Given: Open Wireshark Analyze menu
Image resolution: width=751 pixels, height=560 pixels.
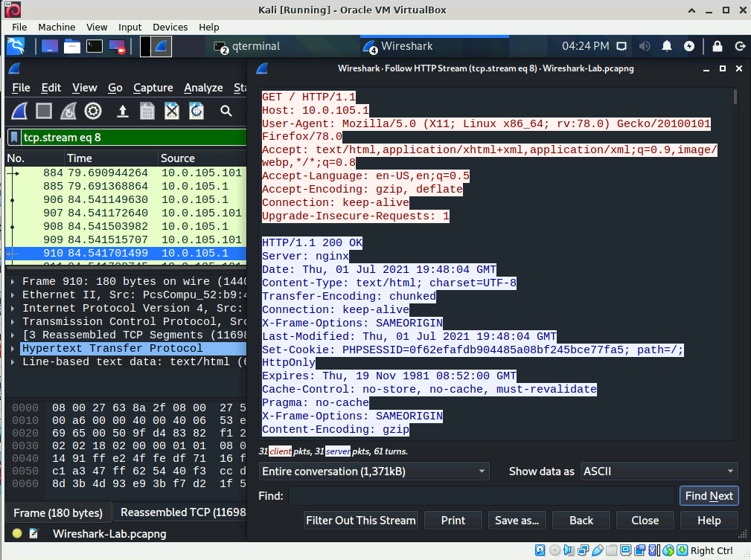Looking at the screenshot, I should pyautogui.click(x=203, y=88).
